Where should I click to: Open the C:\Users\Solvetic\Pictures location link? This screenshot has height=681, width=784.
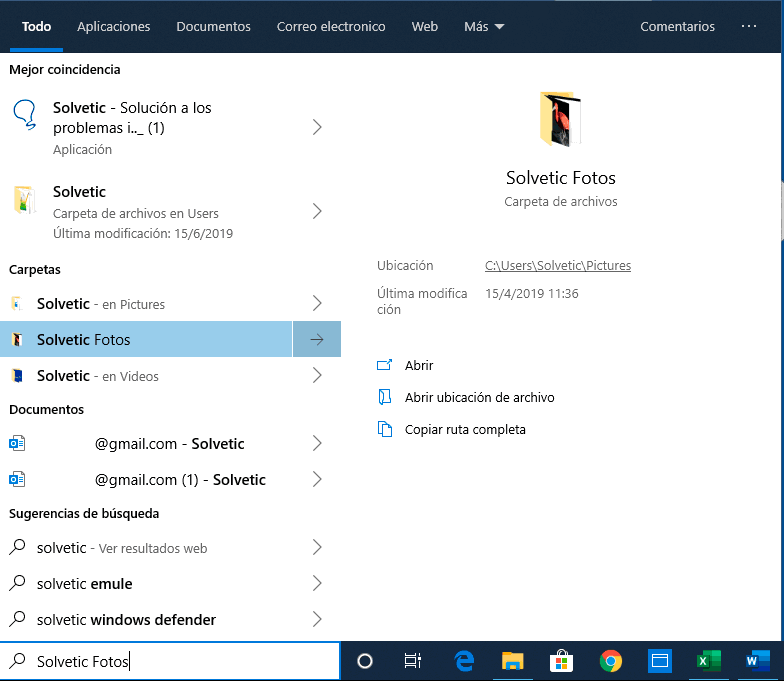pyautogui.click(x=558, y=266)
